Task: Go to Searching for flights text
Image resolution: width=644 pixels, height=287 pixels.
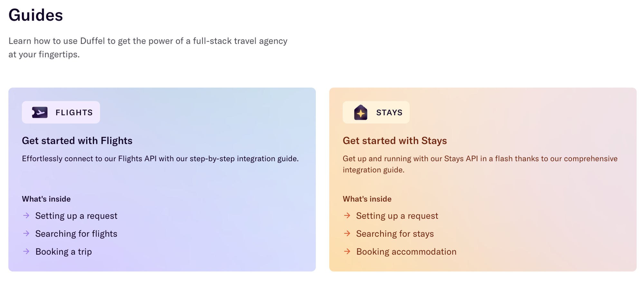Action: tap(76, 234)
